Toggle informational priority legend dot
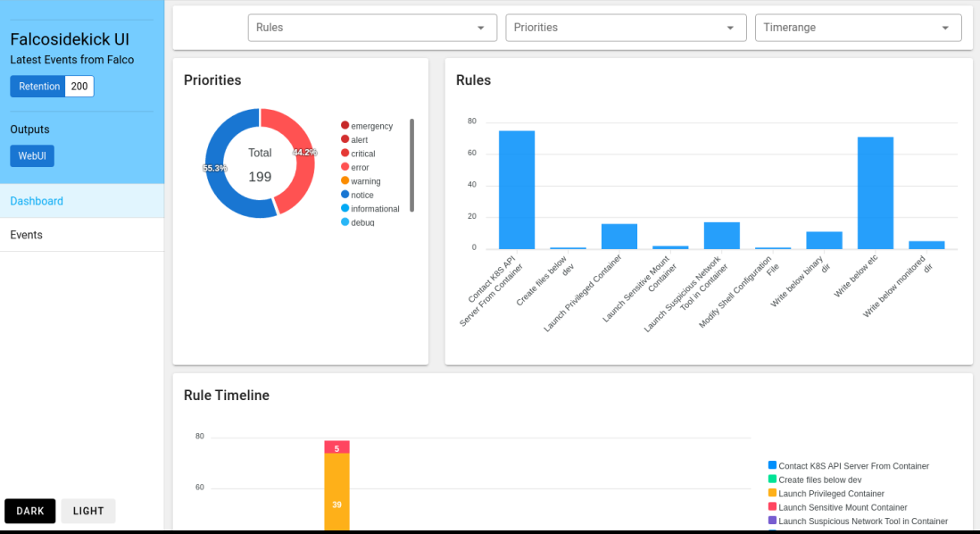The image size is (980, 534). pyautogui.click(x=345, y=209)
